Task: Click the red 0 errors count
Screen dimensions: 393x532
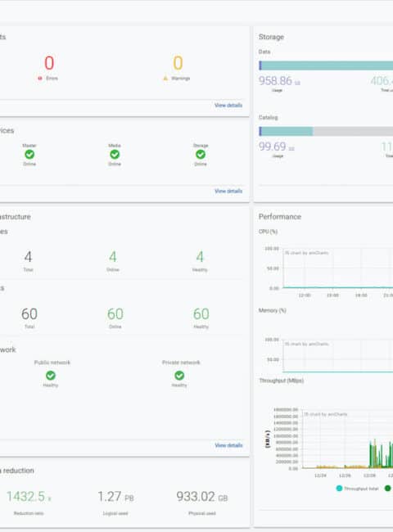Action: [49, 63]
